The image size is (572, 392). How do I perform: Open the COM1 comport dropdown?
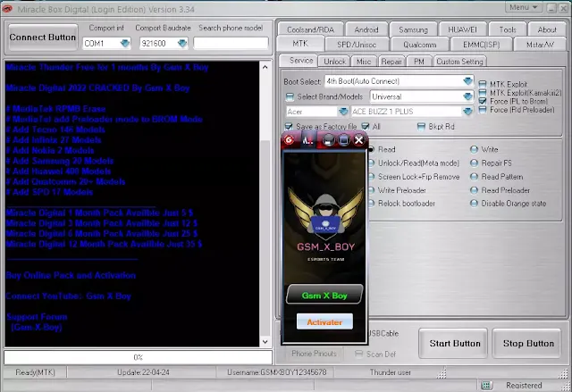(125, 44)
